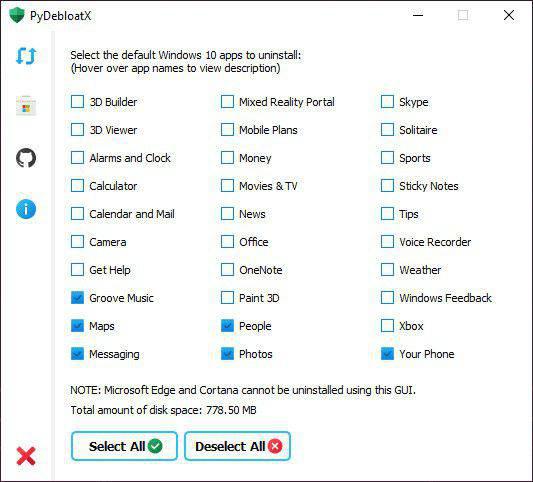The image size is (533, 482).
Task: Click the blue info sidebar icon
Action: (x=26, y=209)
